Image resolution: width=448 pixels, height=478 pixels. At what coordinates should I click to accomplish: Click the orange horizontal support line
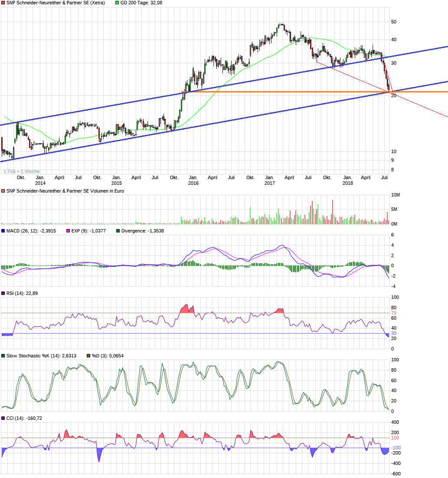(314, 92)
